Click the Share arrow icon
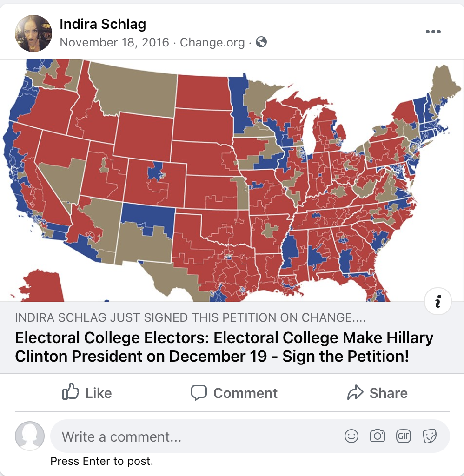Screen dimensions: 464x476 coord(355,393)
